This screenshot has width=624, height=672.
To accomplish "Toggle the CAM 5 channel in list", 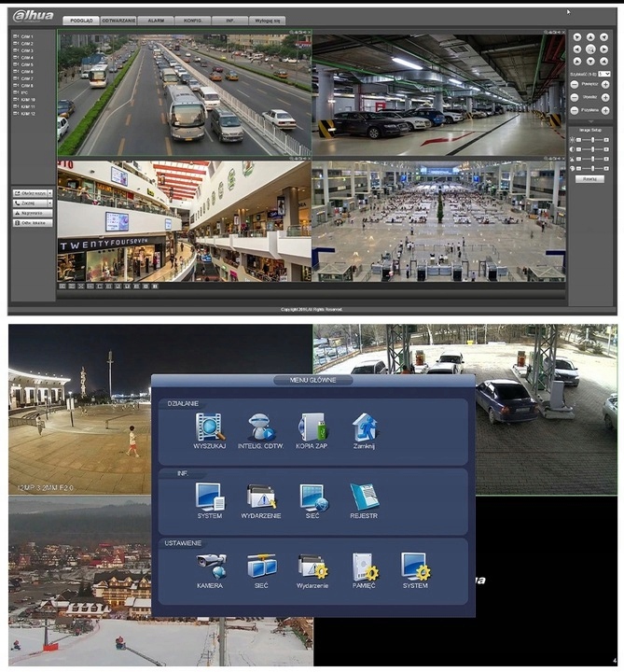I will [x=26, y=64].
